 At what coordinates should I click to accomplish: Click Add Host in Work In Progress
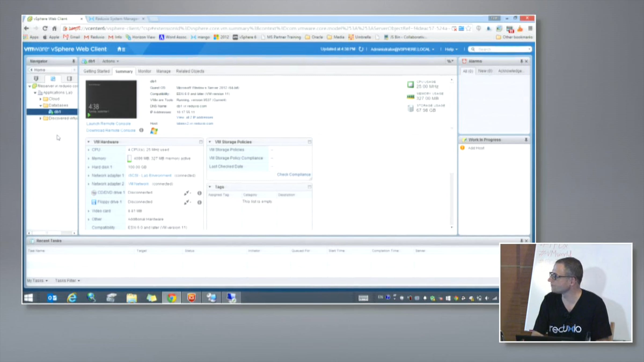(x=476, y=148)
